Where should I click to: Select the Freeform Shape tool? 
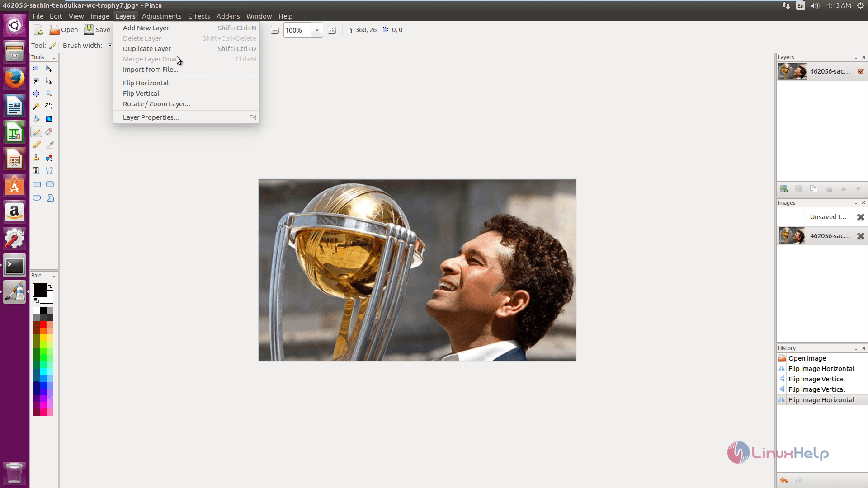tap(50, 198)
